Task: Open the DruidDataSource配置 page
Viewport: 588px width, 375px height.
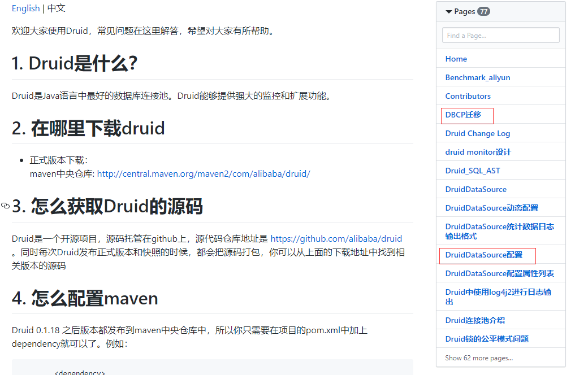Action: point(484,255)
